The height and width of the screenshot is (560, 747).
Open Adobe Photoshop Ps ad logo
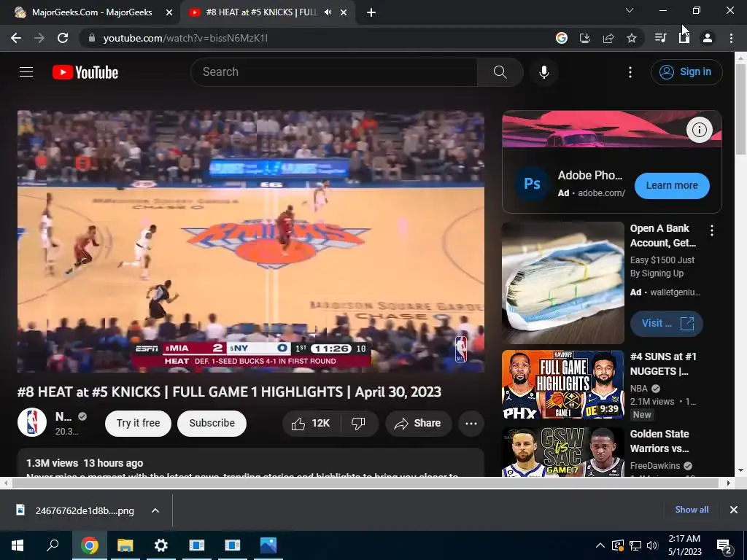(532, 184)
